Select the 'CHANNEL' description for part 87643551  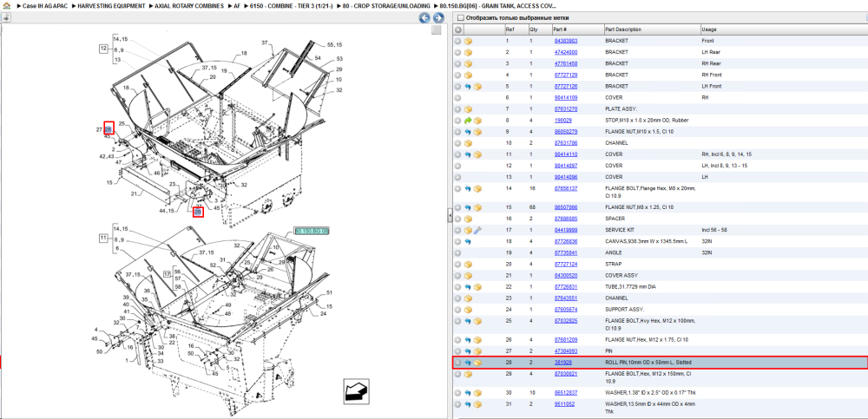pos(616,298)
